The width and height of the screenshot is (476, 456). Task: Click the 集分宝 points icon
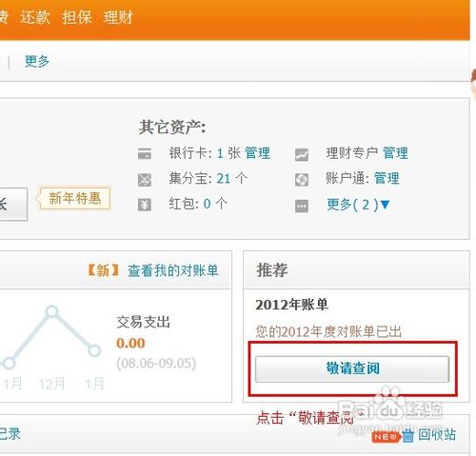click(x=145, y=180)
